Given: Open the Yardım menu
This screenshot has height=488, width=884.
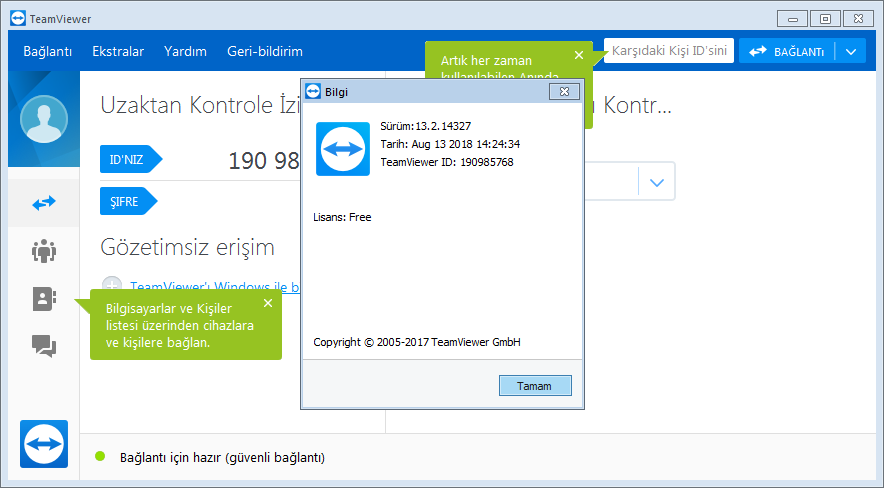Looking at the screenshot, I should [x=185, y=51].
